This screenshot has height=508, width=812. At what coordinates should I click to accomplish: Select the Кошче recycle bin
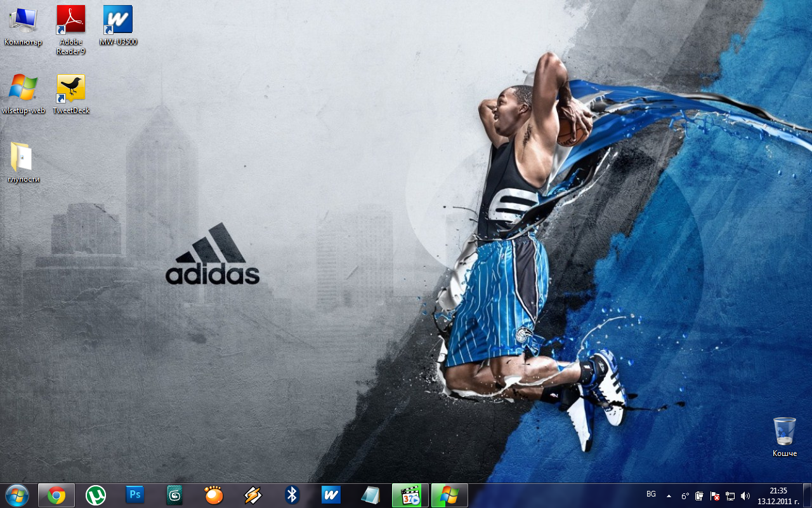785,437
